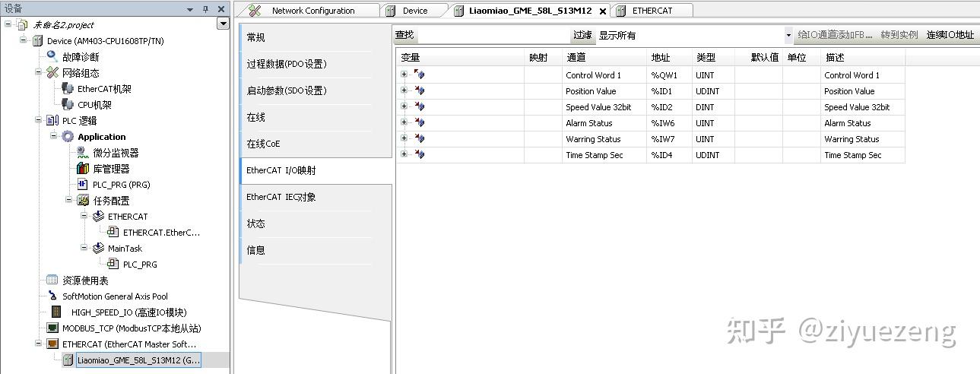Click the 资源使用表 icon
This screenshot has height=374, width=980.
pyautogui.click(x=52, y=280)
